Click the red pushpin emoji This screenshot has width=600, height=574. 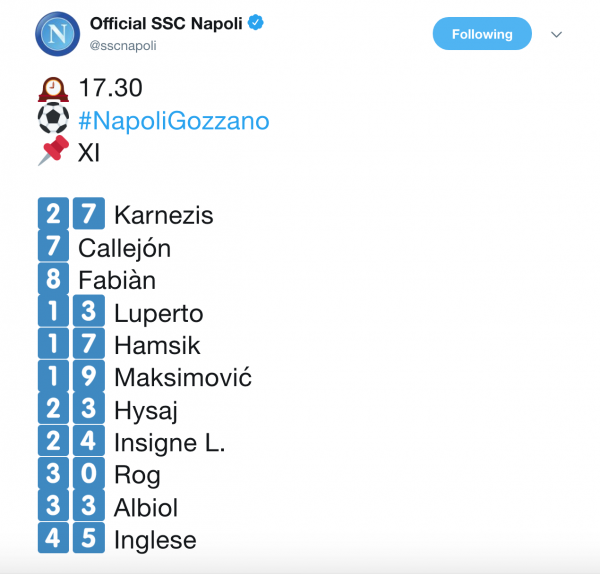[53, 153]
